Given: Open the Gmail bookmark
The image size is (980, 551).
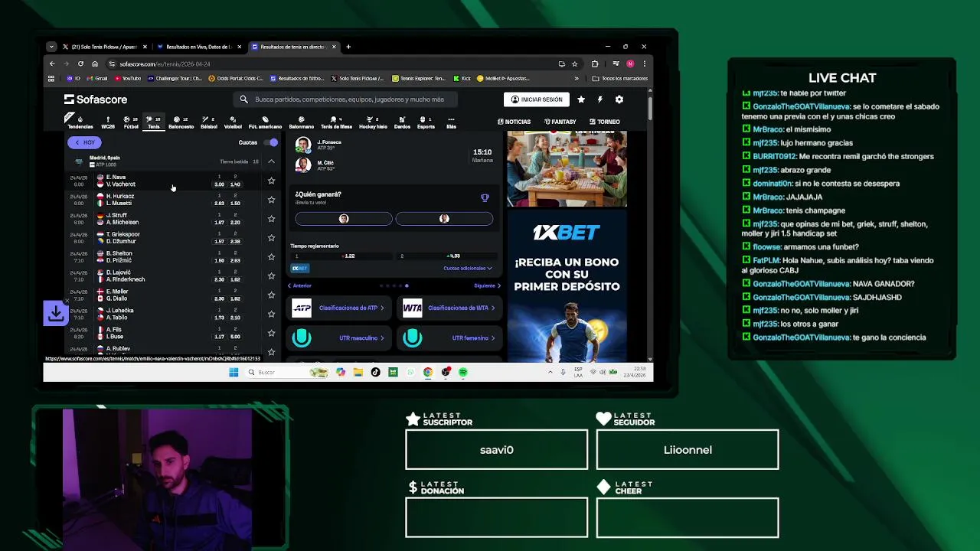Looking at the screenshot, I should pyautogui.click(x=96, y=78).
